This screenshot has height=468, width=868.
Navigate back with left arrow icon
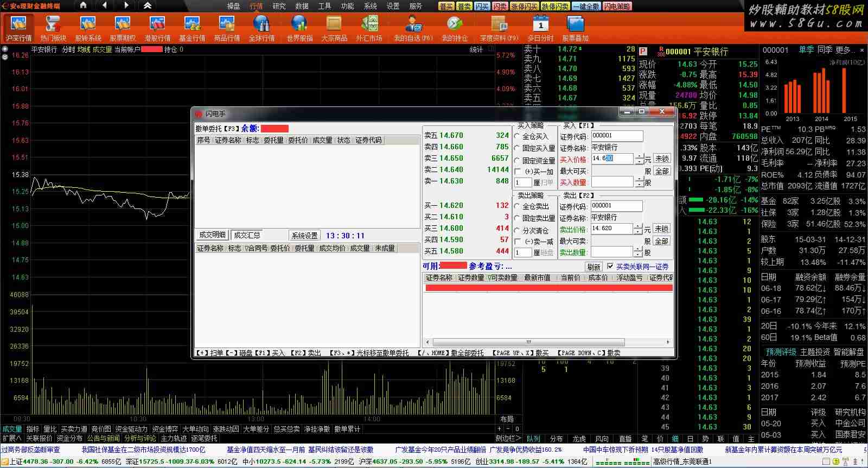click(105, 5)
